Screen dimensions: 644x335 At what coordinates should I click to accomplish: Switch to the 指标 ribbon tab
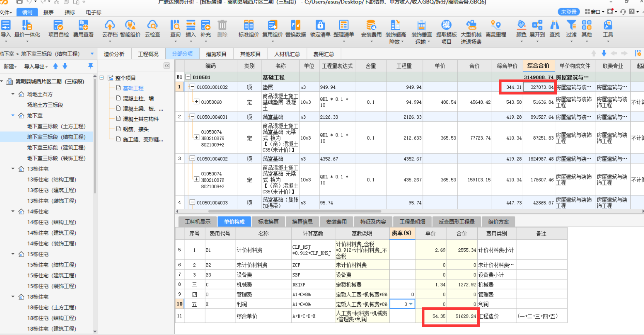pyautogui.click(x=70, y=12)
